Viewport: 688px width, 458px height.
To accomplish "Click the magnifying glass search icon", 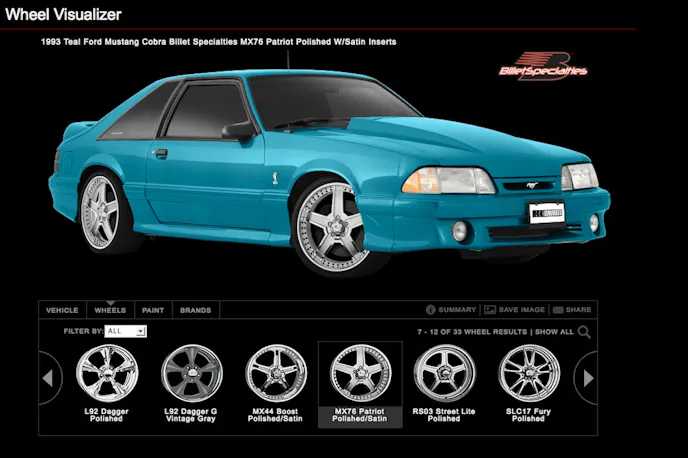I will pyautogui.click(x=584, y=332).
